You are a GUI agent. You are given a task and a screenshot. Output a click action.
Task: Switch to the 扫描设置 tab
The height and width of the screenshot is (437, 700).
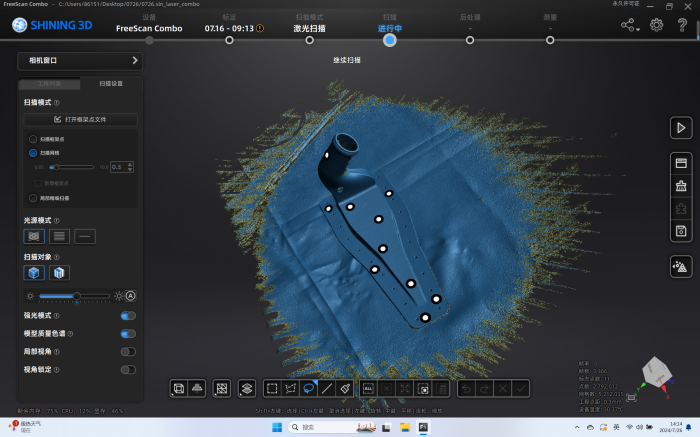click(112, 84)
